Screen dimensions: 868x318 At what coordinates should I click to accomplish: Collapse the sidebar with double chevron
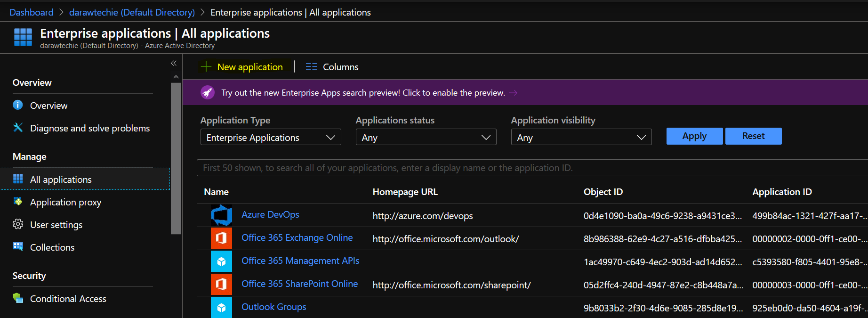click(174, 63)
